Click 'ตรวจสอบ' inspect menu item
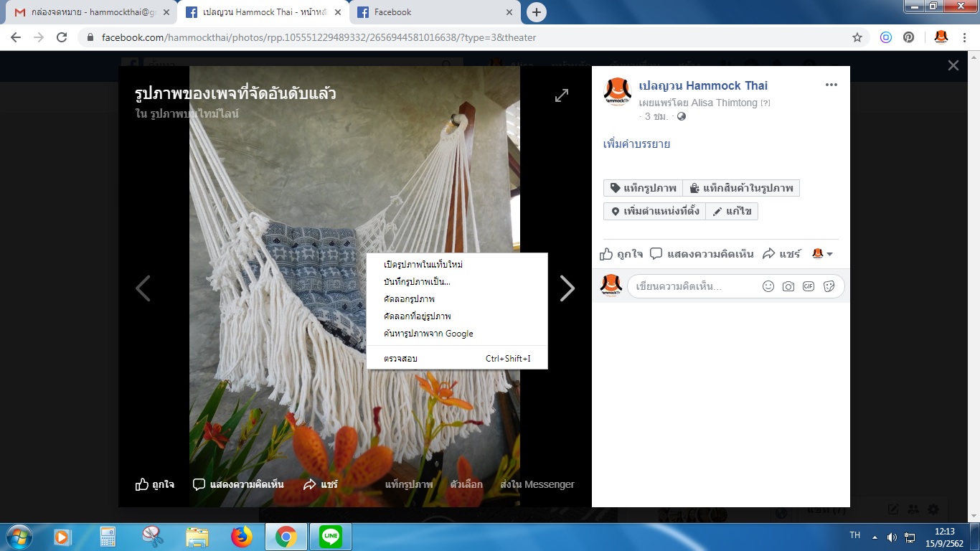 [457, 358]
